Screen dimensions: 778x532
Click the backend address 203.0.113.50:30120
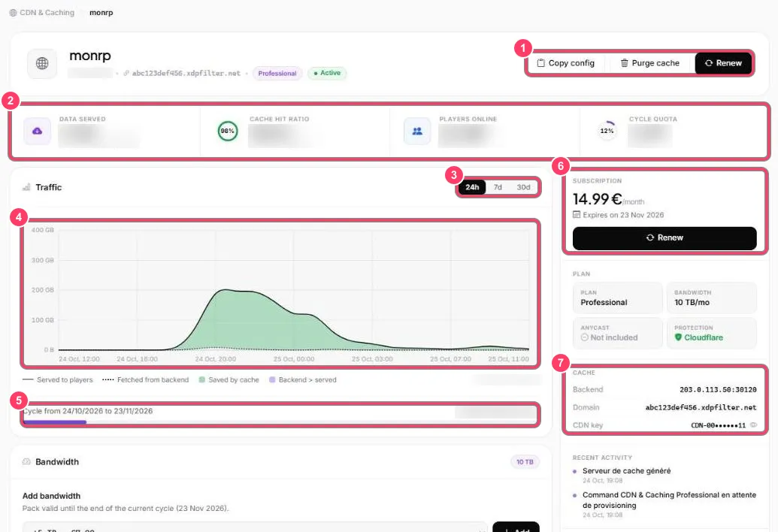718,390
